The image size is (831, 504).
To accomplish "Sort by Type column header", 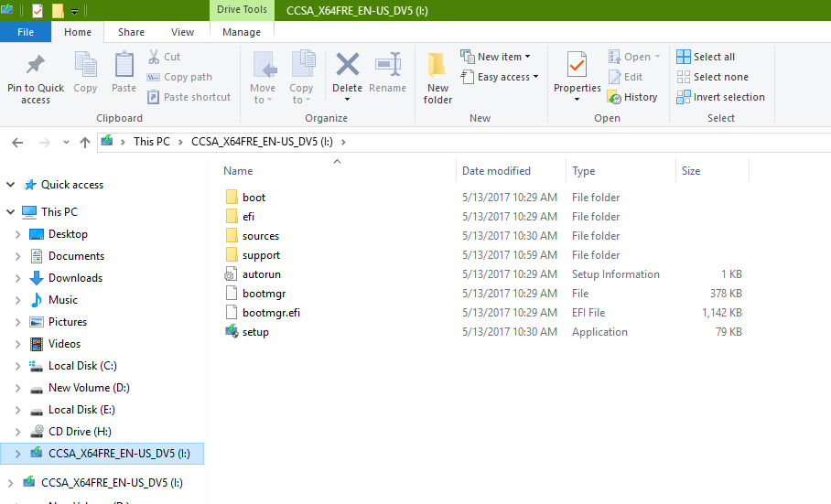I will (x=584, y=171).
